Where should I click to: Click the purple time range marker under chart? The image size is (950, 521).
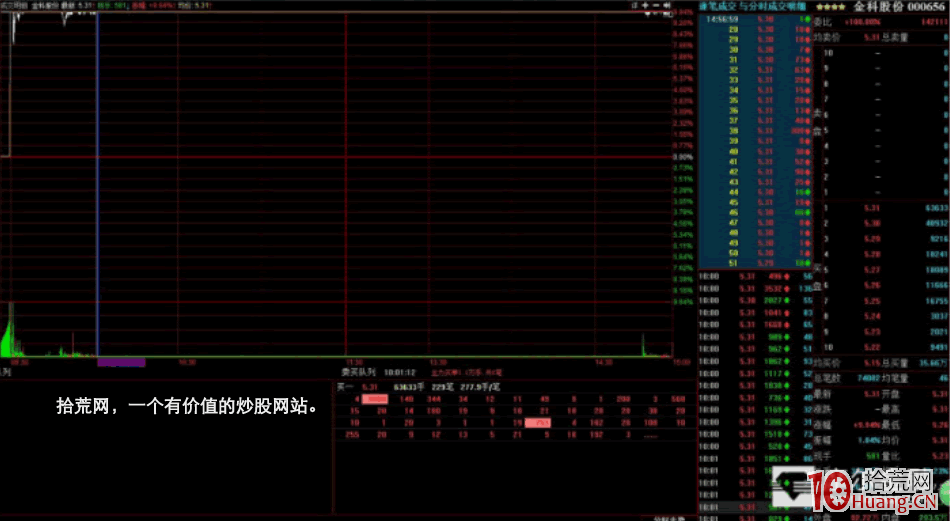(121, 362)
